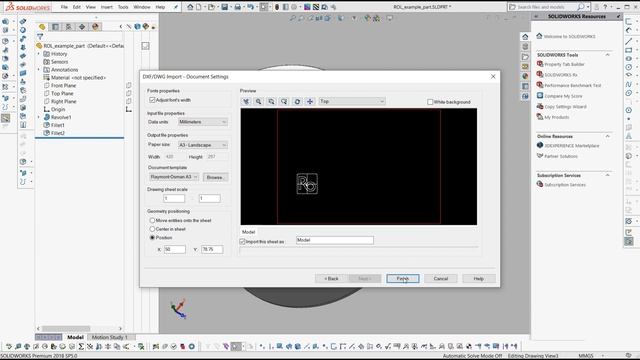Click the New document icon
The width and height of the screenshot is (640, 360).
click(199, 7)
